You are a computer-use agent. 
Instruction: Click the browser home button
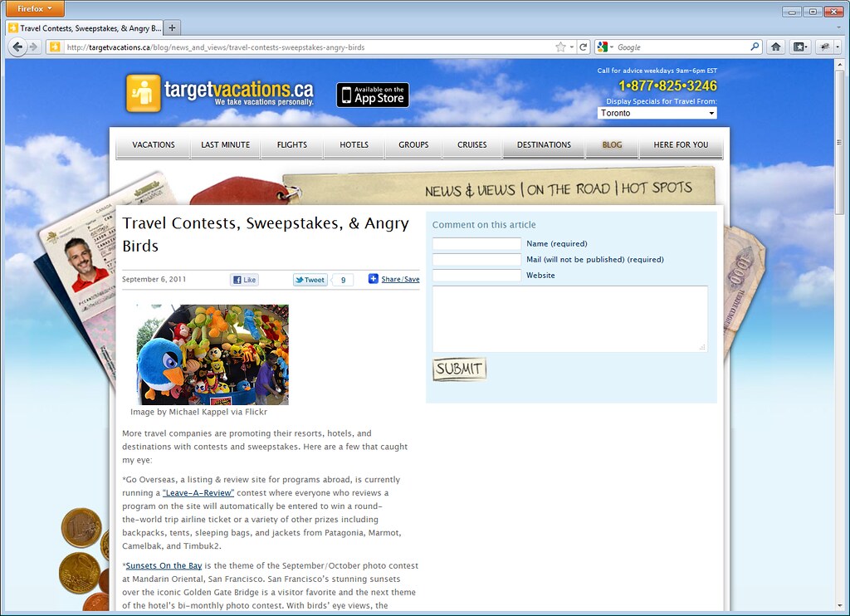[776, 47]
